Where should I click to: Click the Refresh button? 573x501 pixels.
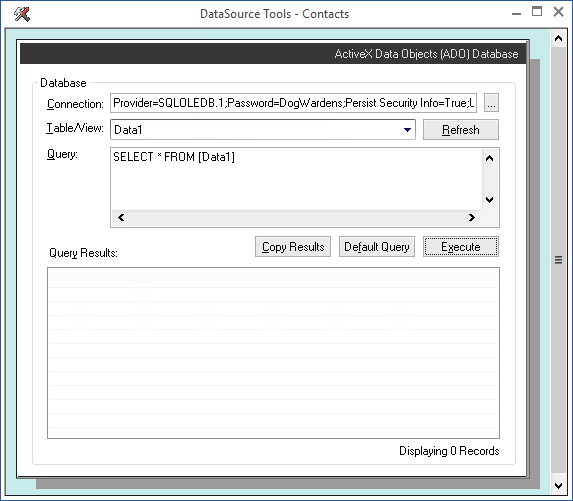(460, 130)
